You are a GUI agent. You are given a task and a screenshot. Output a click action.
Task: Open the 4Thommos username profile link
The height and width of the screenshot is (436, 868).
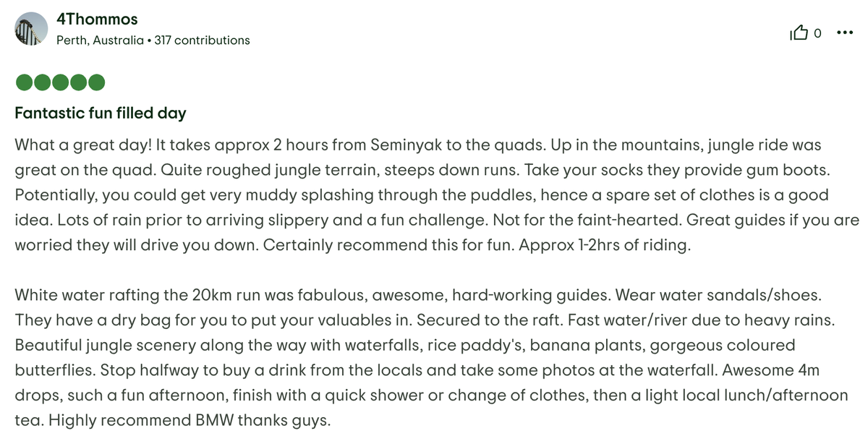97,20
